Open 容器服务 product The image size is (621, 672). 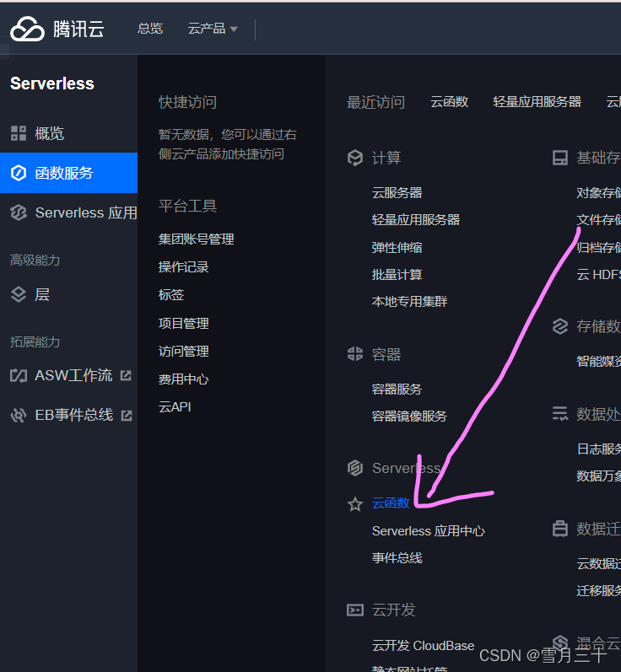tap(397, 390)
